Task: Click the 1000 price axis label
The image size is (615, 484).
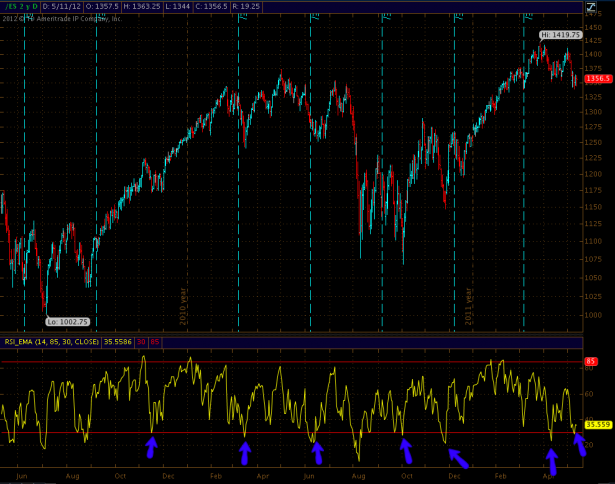Action: (x=593, y=315)
